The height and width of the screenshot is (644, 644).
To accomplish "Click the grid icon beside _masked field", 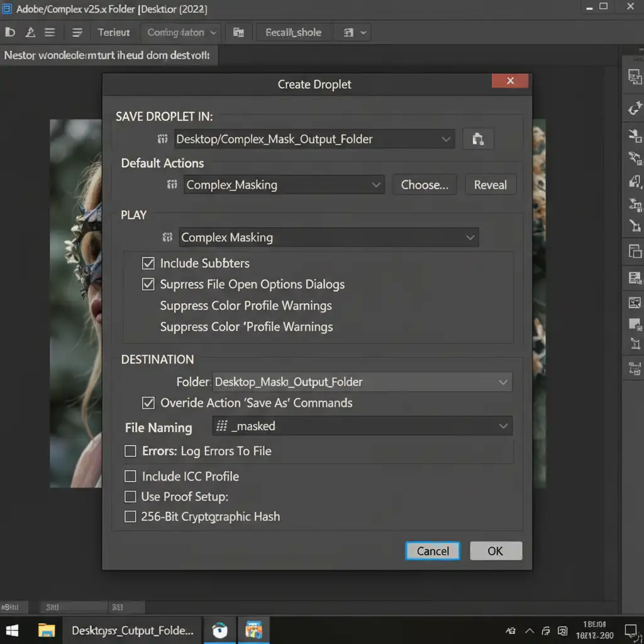I will (x=221, y=426).
